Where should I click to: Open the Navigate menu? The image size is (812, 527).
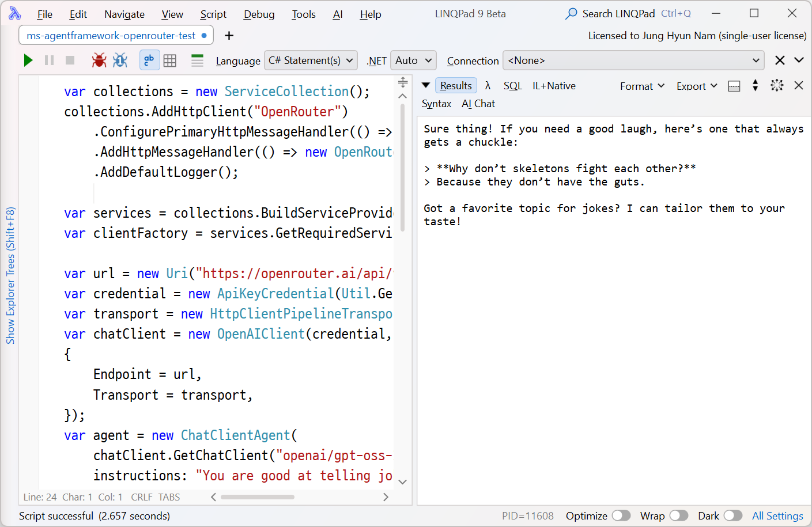coord(124,14)
